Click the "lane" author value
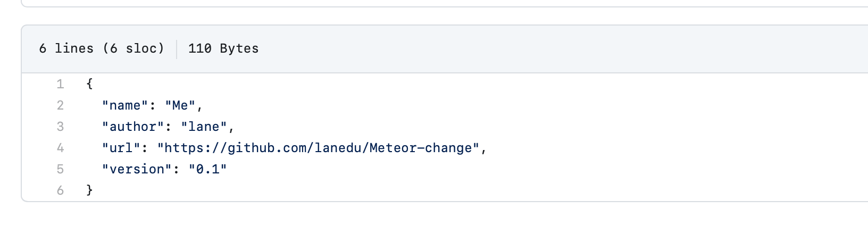Image resolution: width=868 pixels, height=233 pixels. (204, 127)
